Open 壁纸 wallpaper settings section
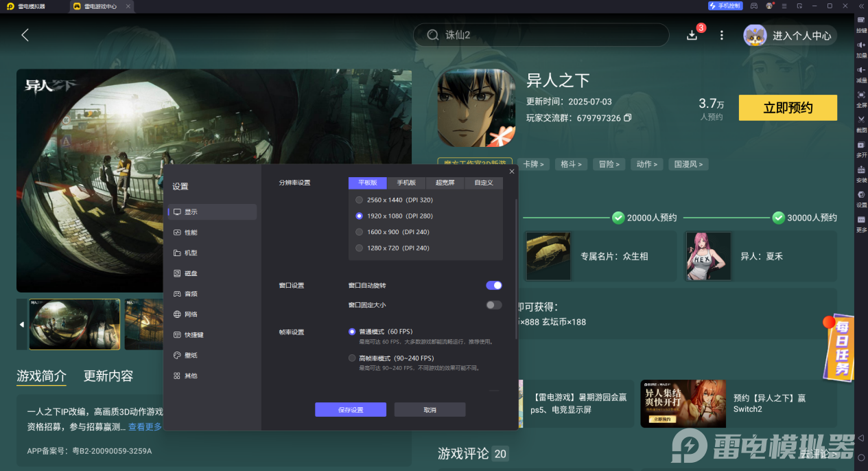Image resolution: width=868 pixels, height=471 pixels. (x=212, y=355)
